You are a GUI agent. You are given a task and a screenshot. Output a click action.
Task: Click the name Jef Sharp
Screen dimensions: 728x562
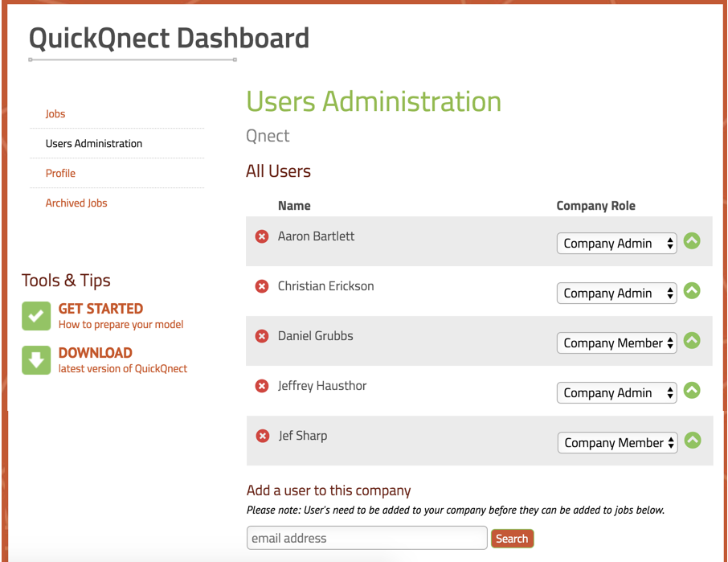pyautogui.click(x=303, y=436)
